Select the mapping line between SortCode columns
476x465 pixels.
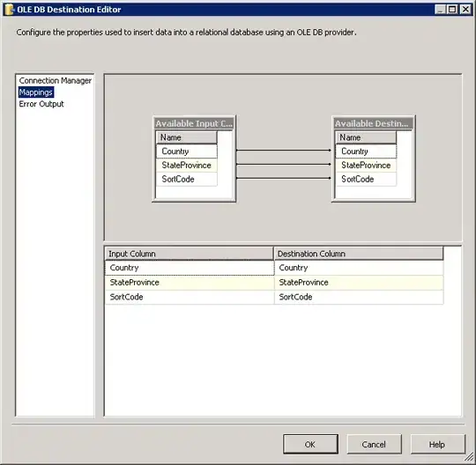pyautogui.click(x=284, y=178)
